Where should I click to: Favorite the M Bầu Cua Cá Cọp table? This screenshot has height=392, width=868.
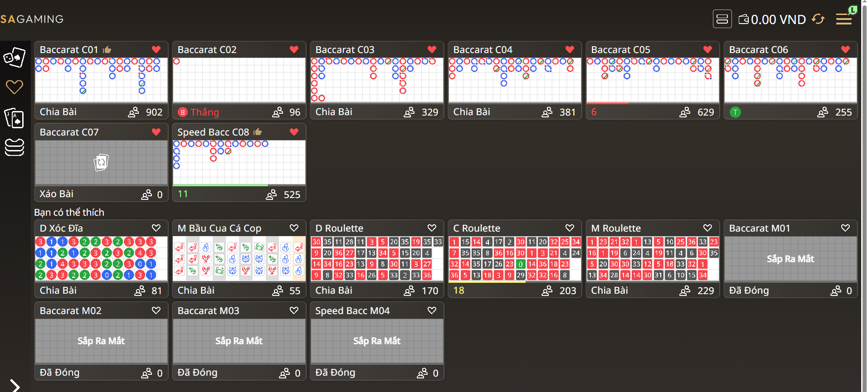coord(294,228)
